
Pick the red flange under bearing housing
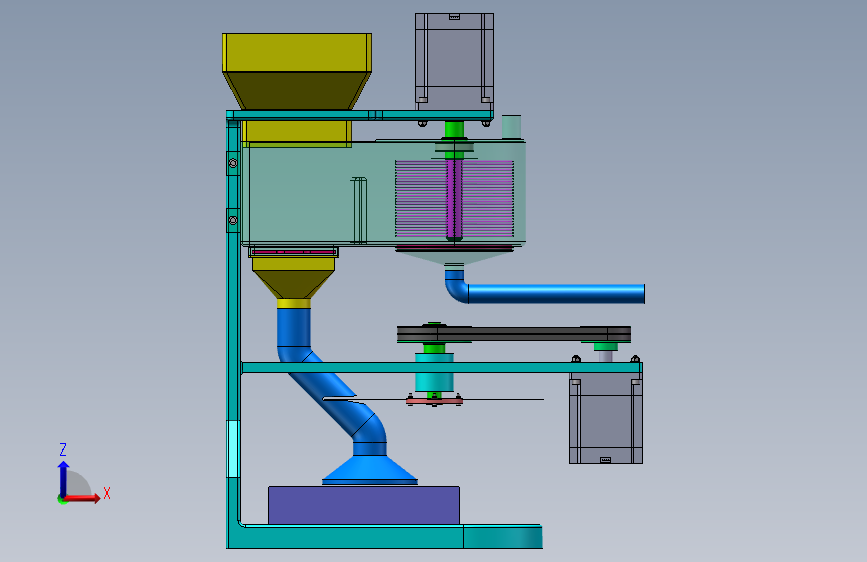[x=434, y=400]
